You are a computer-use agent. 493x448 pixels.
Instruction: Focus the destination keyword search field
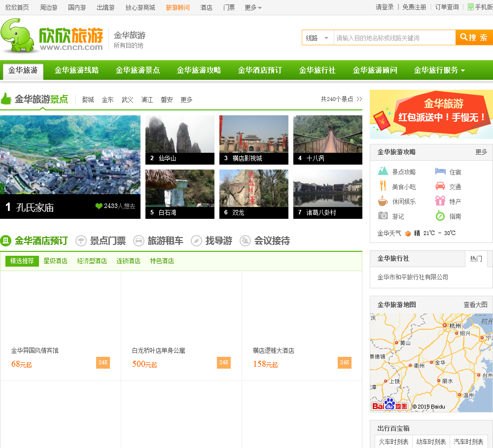click(x=394, y=38)
